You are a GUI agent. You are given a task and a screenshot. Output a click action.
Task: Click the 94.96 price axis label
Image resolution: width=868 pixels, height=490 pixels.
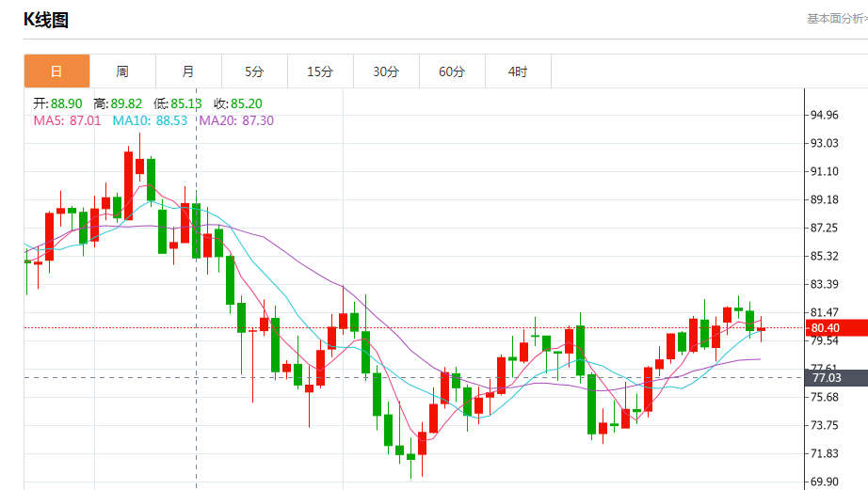pos(825,116)
